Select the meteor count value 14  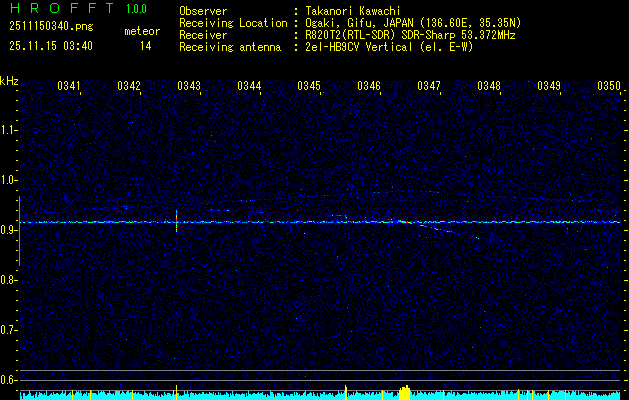[146, 46]
